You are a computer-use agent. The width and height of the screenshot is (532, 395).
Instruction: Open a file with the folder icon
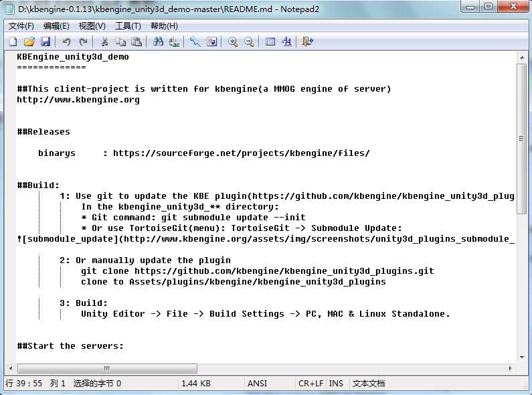pyautogui.click(x=29, y=42)
